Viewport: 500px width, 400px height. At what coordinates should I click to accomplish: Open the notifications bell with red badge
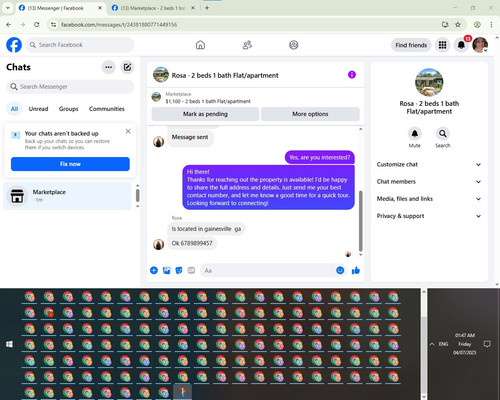[461, 45]
